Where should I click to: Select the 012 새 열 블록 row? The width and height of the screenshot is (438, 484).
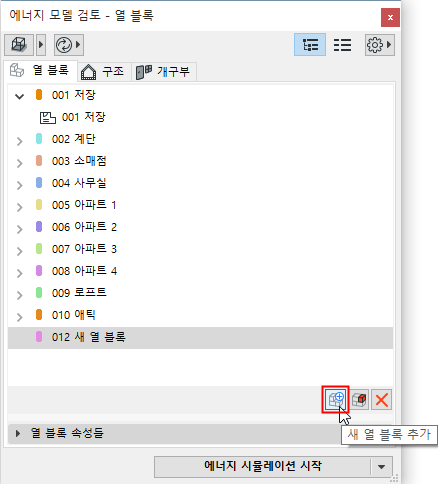click(200, 338)
